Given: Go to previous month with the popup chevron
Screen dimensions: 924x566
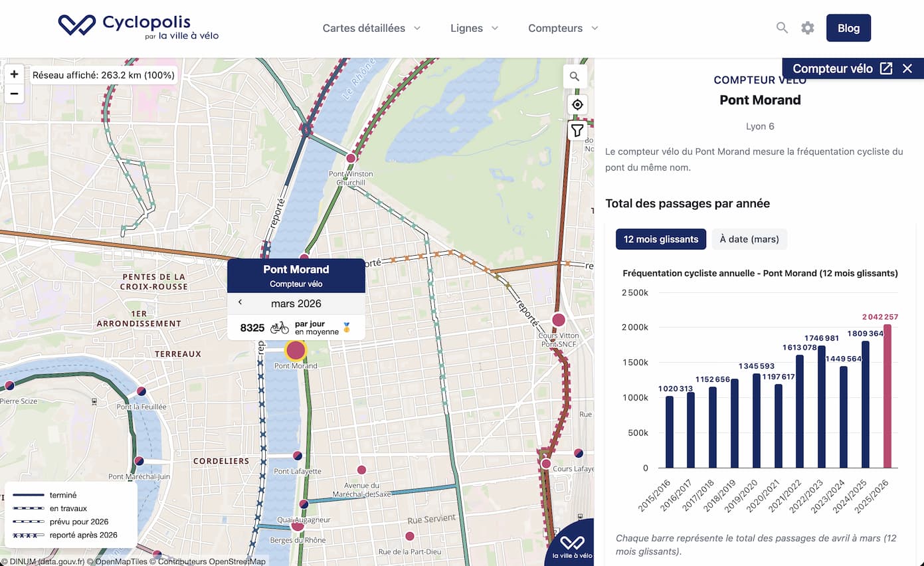Looking at the screenshot, I should coord(240,303).
